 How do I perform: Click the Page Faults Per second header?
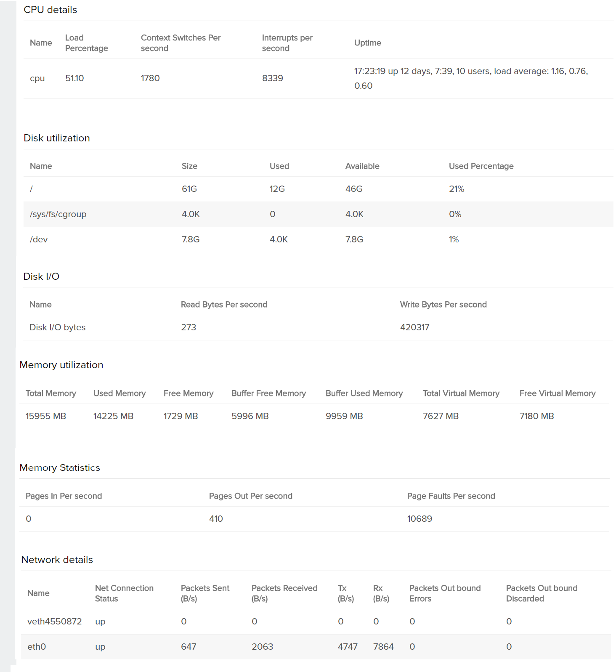click(x=451, y=496)
